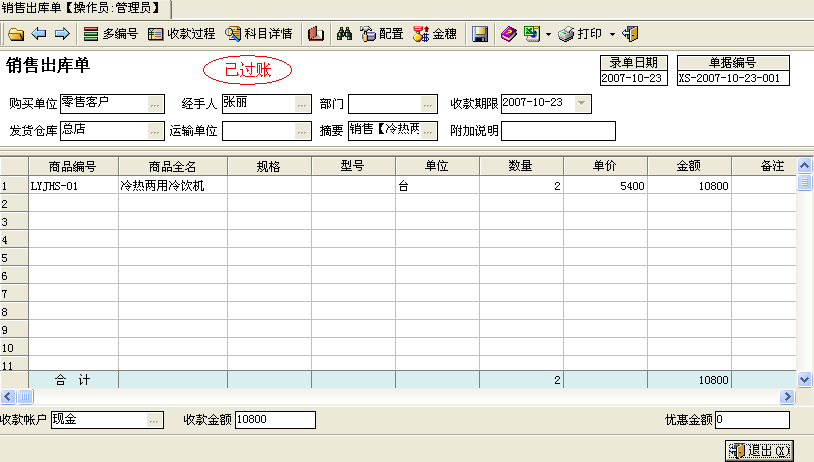Image resolution: width=814 pixels, height=462 pixels.
Task: Click the 金额 column header
Action: point(689,166)
